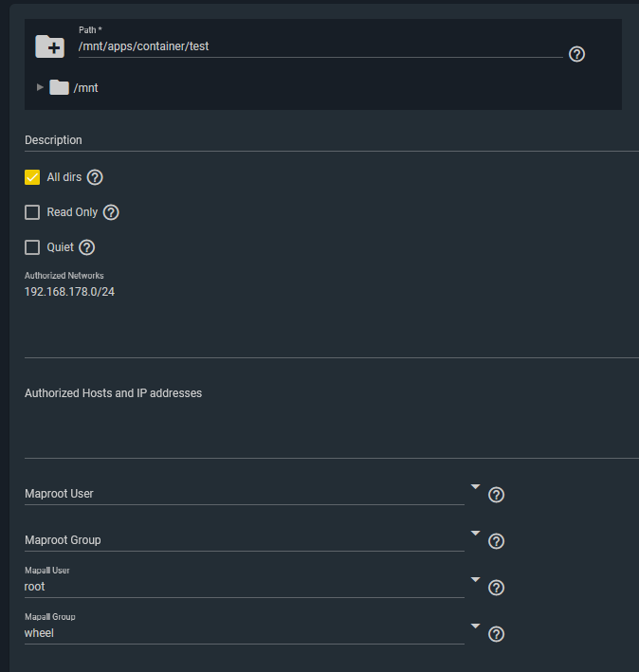Enable the Read Only checkbox

coord(32,212)
